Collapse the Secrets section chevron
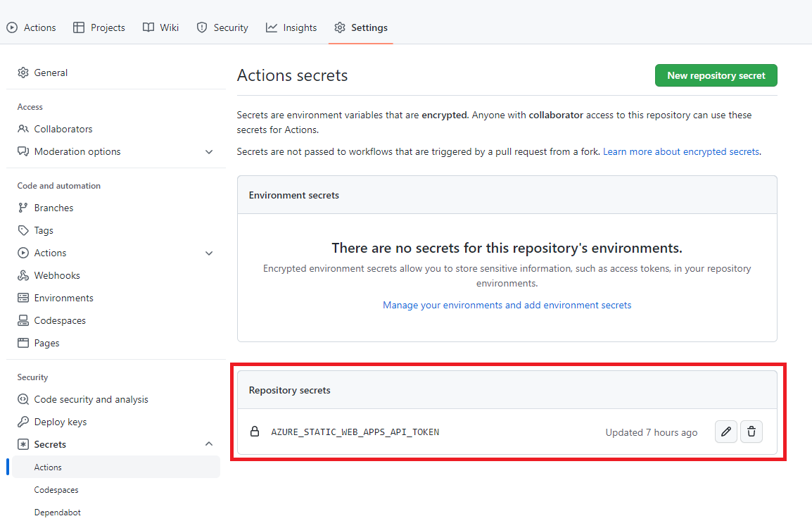This screenshot has height=528, width=812. pyautogui.click(x=209, y=444)
